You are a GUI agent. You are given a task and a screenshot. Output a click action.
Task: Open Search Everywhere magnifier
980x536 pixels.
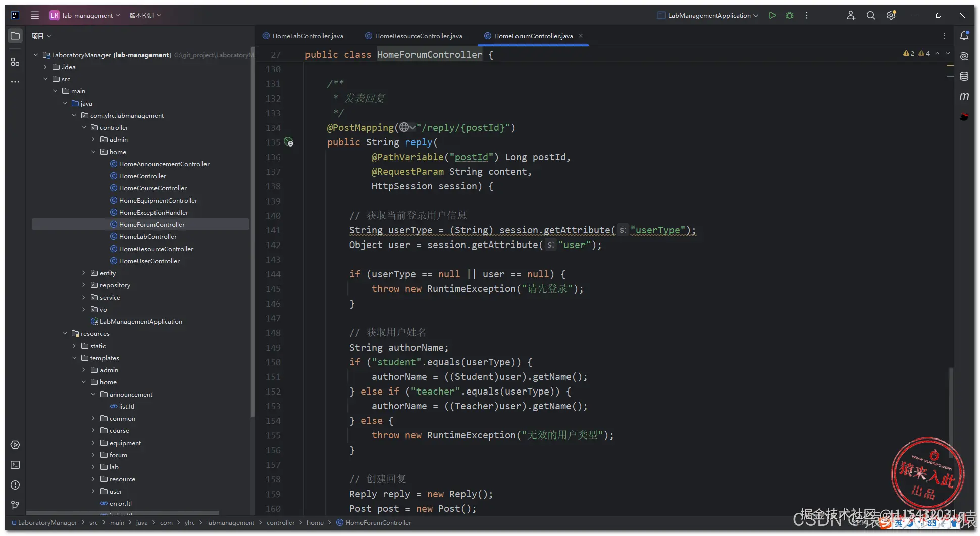[871, 15]
